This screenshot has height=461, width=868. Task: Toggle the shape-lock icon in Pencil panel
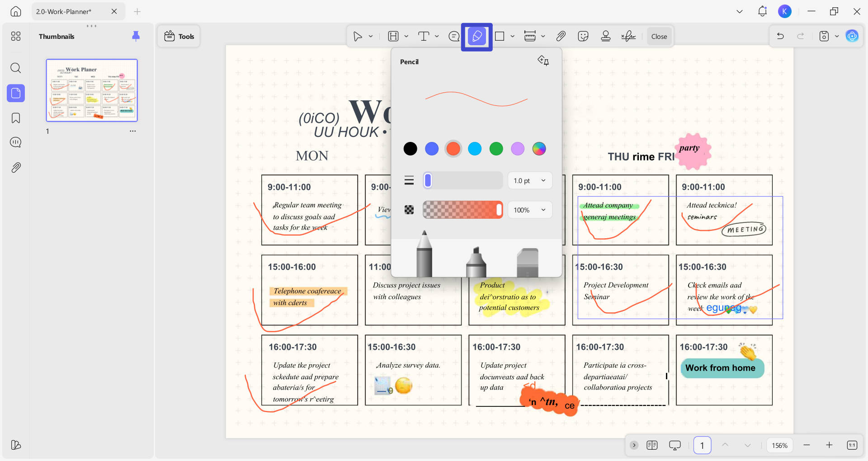pyautogui.click(x=543, y=61)
